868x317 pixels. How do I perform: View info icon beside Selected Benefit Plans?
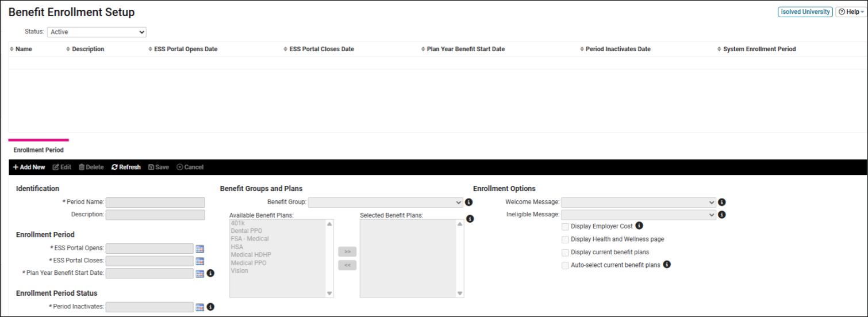click(x=470, y=219)
